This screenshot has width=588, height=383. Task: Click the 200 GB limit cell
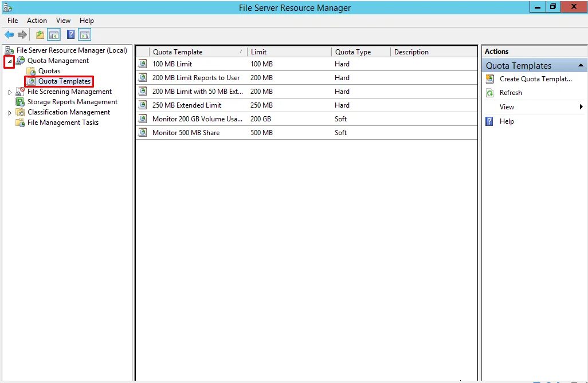click(x=261, y=119)
